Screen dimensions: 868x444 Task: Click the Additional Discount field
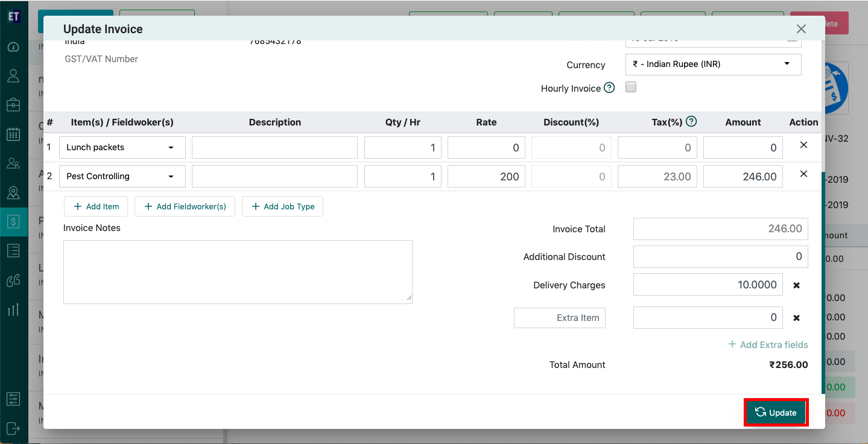click(x=720, y=256)
